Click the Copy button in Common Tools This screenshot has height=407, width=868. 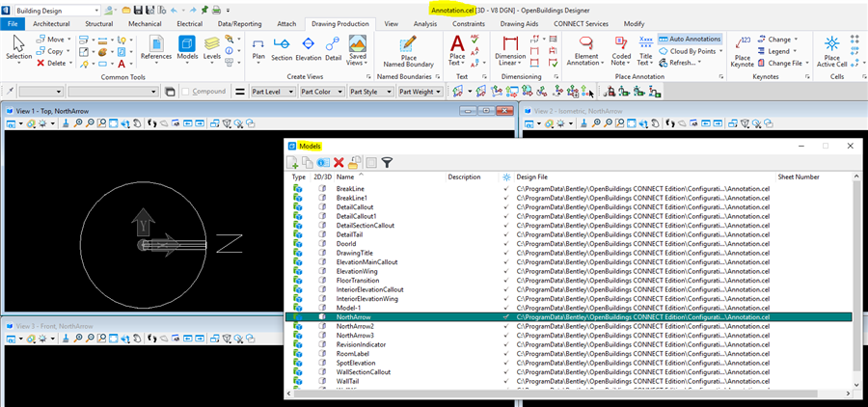[x=50, y=51]
